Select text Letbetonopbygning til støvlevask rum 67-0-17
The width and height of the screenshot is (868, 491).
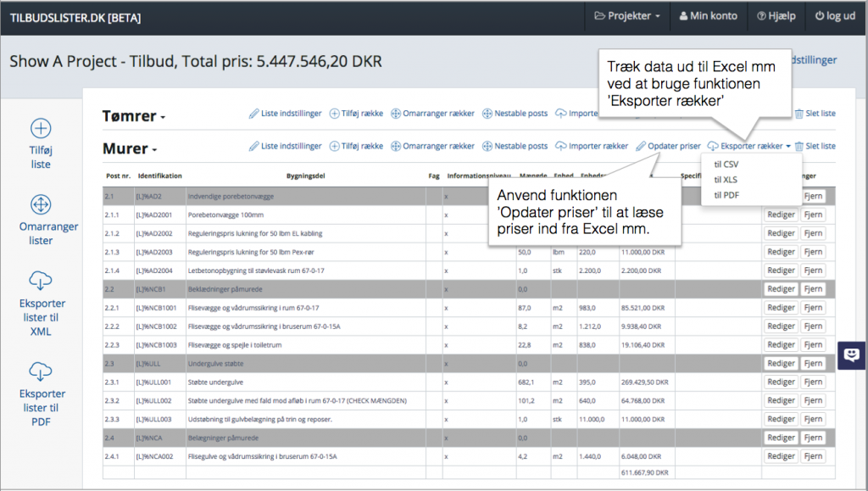pyautogui.click(x=256, y=271)
